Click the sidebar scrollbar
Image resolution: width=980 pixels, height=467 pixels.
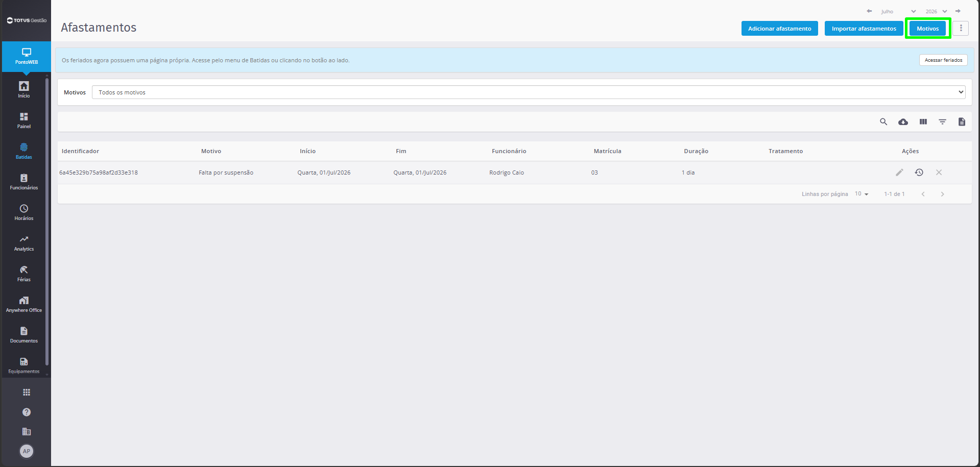tap(47, 222)
